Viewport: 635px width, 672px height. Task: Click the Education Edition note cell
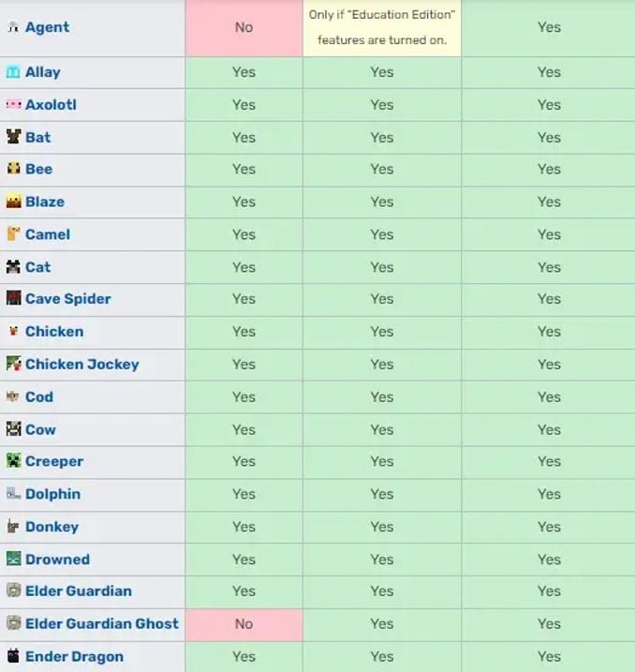(381, 27)
